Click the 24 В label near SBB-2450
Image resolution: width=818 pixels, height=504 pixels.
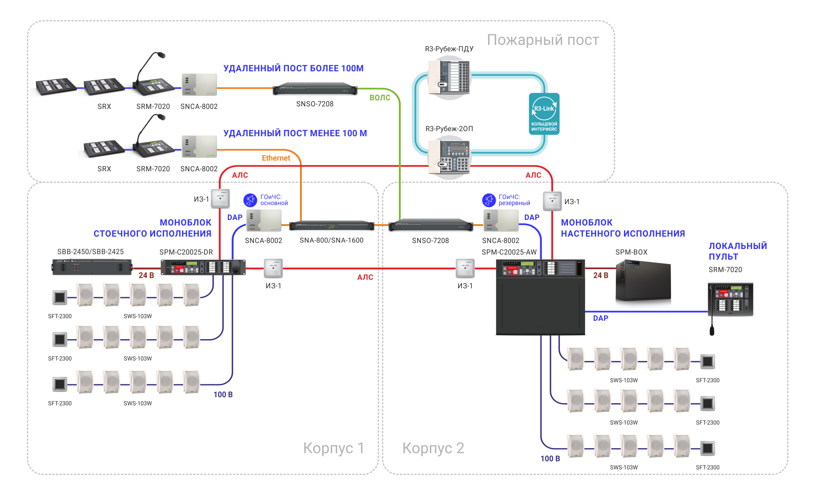tap(146, 275)
